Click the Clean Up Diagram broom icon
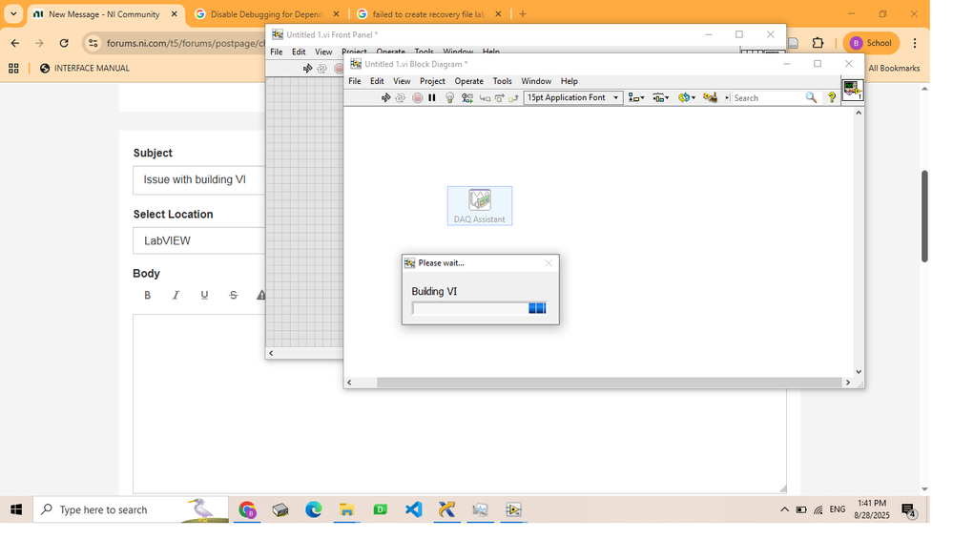 (x=710, y=98)
